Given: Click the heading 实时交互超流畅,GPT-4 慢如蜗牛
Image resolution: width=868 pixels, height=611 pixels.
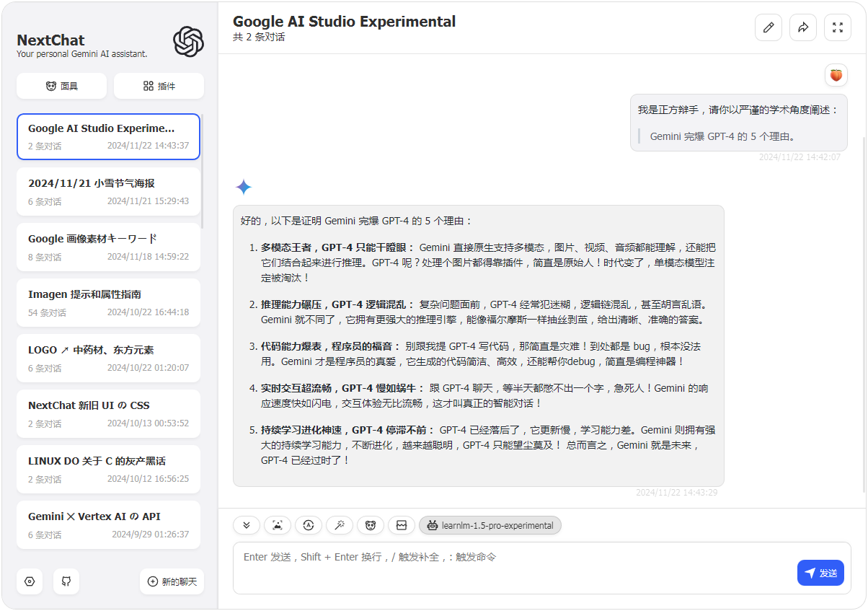Looking at the screenshot, I should pyautogui.click(x=343, y=388).
